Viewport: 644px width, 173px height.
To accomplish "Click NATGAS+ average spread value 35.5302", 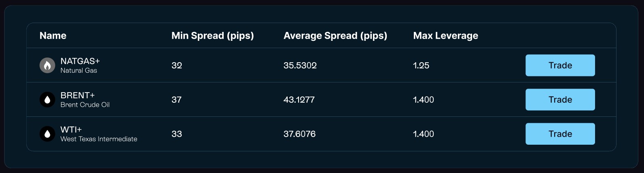I will click(x=300, y=65).
